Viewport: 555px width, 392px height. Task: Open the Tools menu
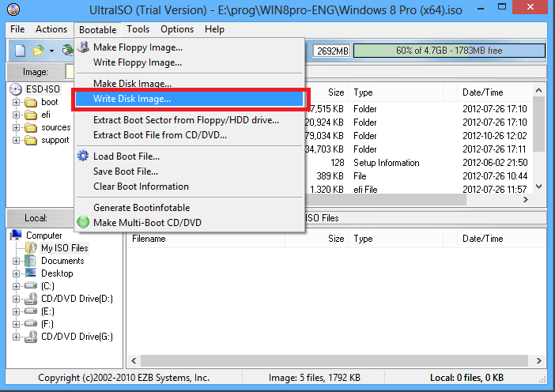point(138,29)
